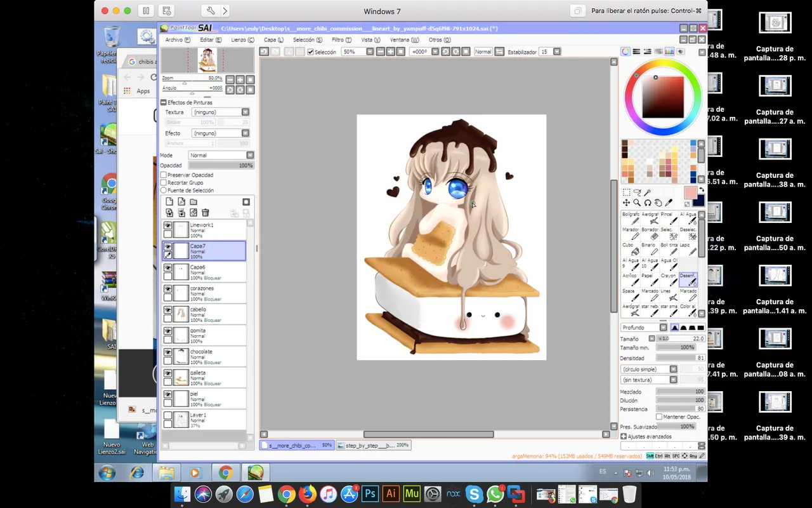Select the Aerógrafo brush tool
Image resolution: width=812 pixels, height=508 pixels.
pyautogui.click(x=650, y=218)
